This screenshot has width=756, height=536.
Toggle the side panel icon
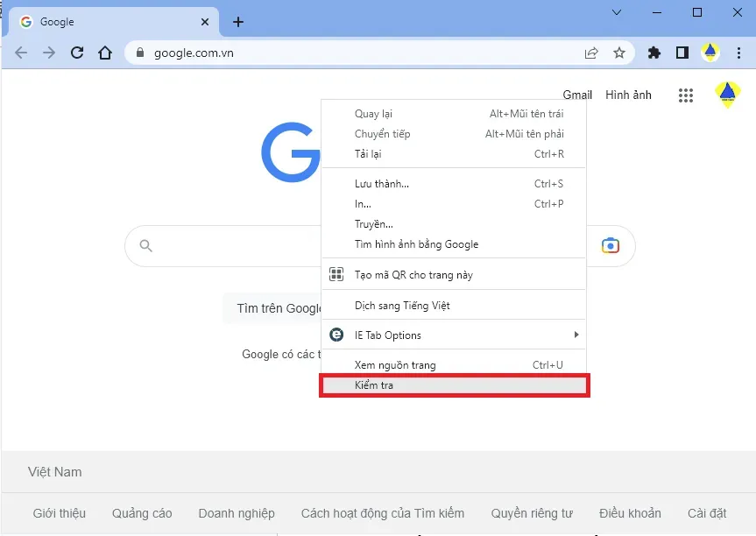682,53
